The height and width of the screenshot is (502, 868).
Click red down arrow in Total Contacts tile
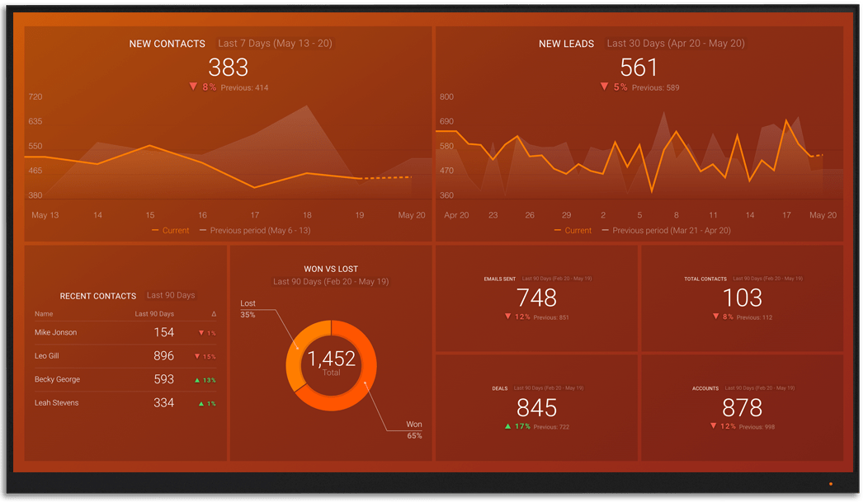716,317
